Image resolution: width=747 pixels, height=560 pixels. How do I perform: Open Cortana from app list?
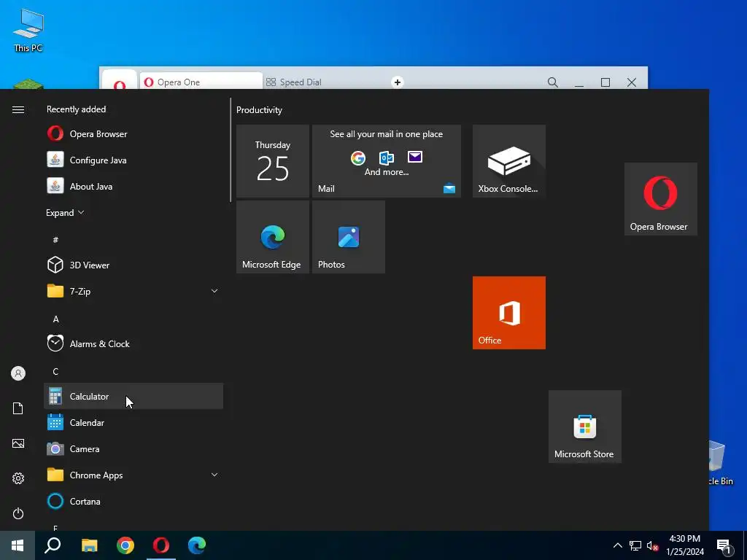pos(133,501)
